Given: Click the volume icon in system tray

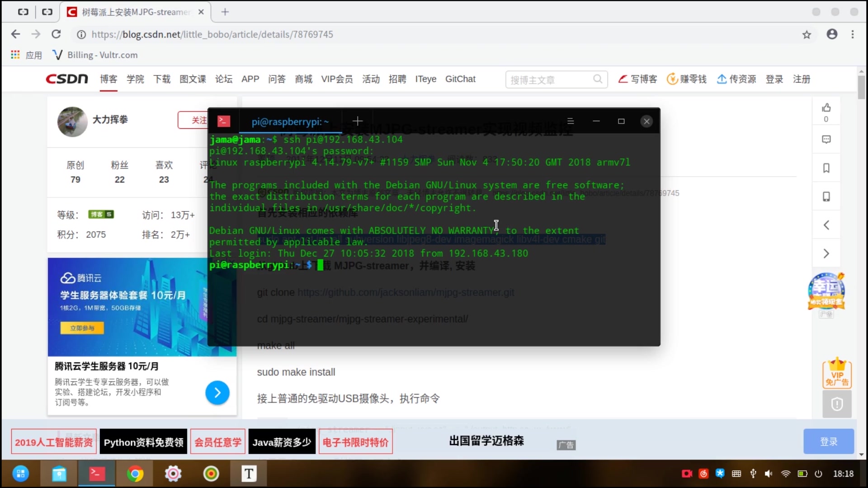Looking at the screenshot, I should click(769, 474).
